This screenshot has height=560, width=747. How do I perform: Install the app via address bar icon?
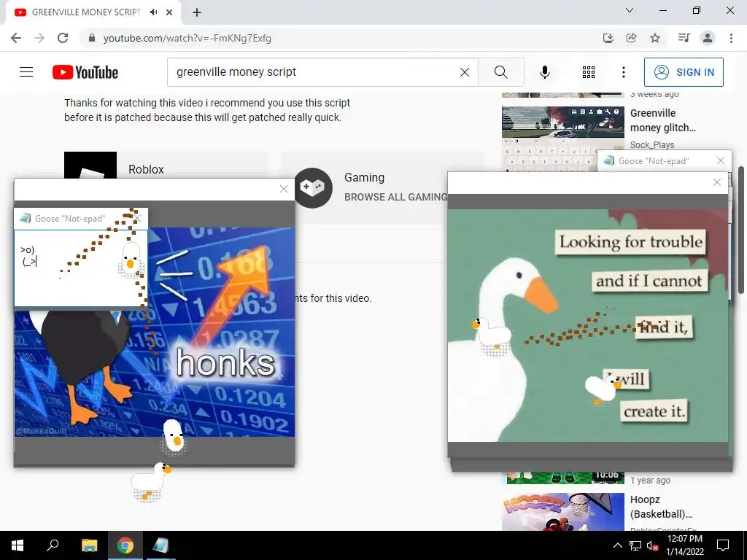pyautogui.click(x=608, y=38)
